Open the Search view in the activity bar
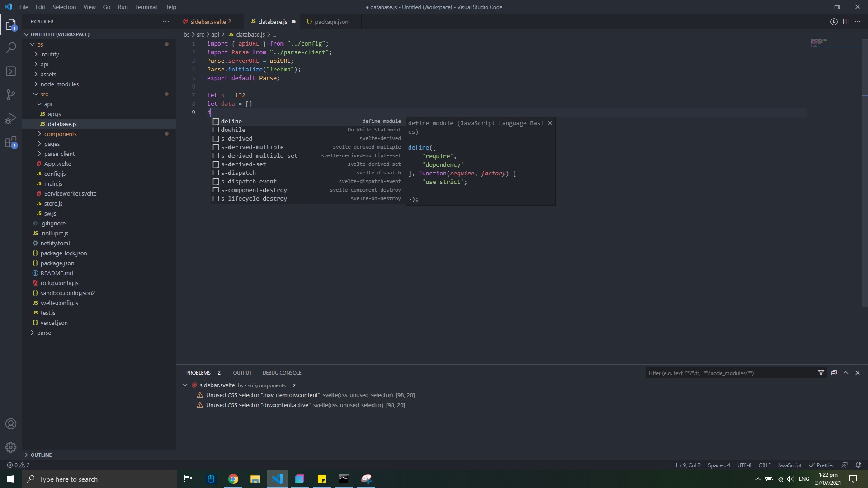Image resolution: width=868 pixels, height=488 pixels. [10, 47]
